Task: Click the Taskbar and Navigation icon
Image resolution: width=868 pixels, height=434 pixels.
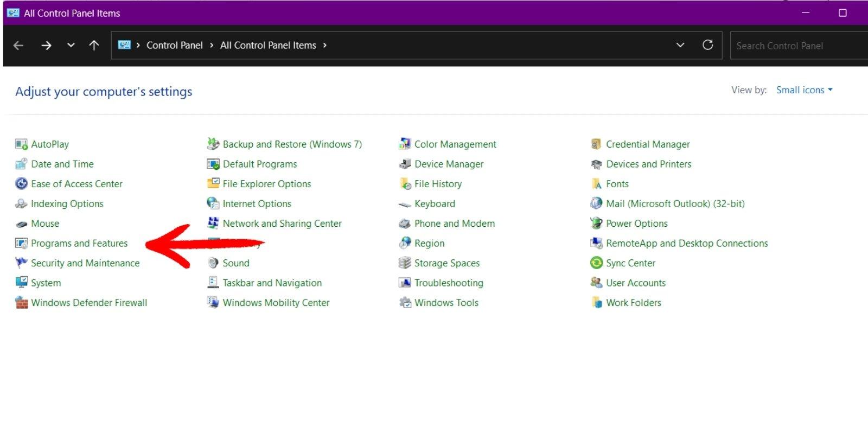Action: (x=213, y=283)
